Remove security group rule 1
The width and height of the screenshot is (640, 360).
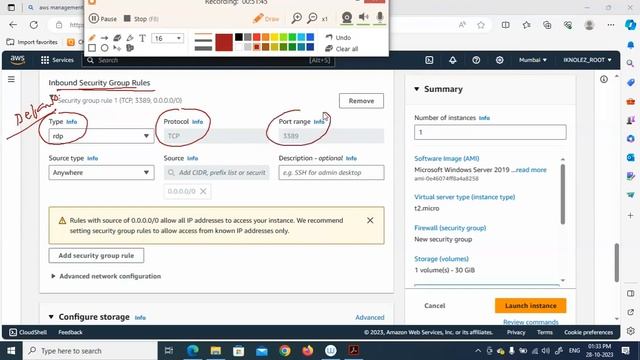(x=361, y=101)
